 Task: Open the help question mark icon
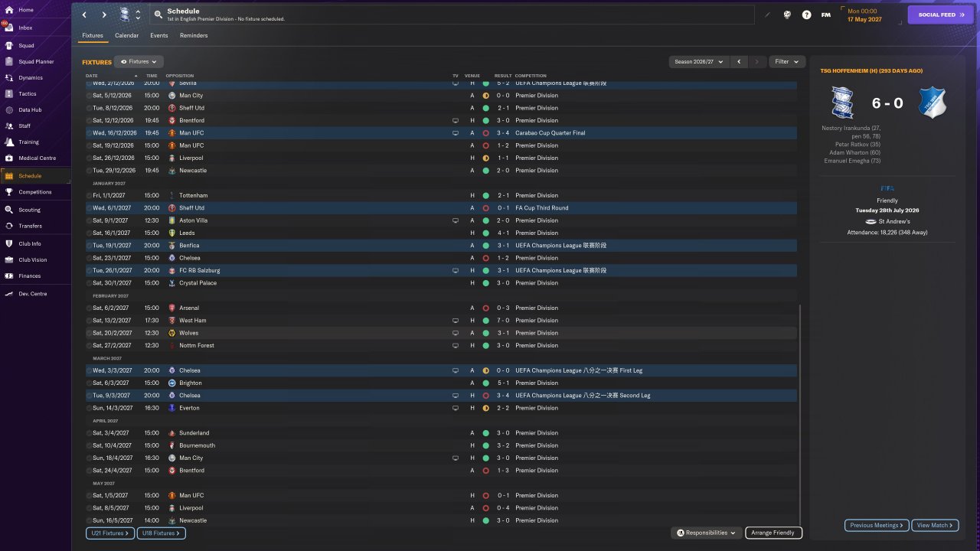tap(806, 15)
